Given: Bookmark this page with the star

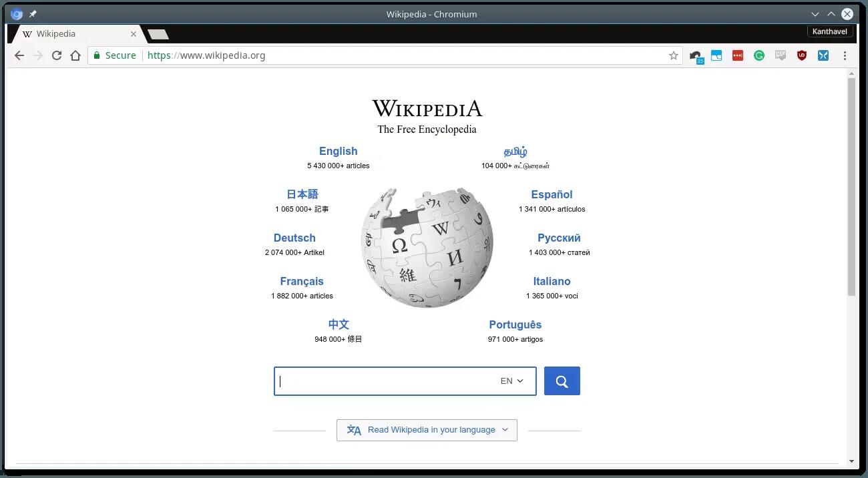Looking at the screenshot, I should (674, 55).
